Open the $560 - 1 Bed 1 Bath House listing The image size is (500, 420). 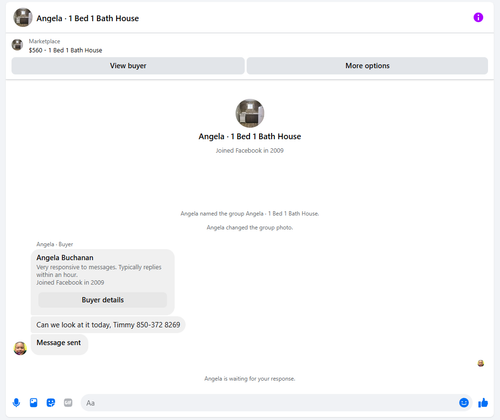pos(65,50)
